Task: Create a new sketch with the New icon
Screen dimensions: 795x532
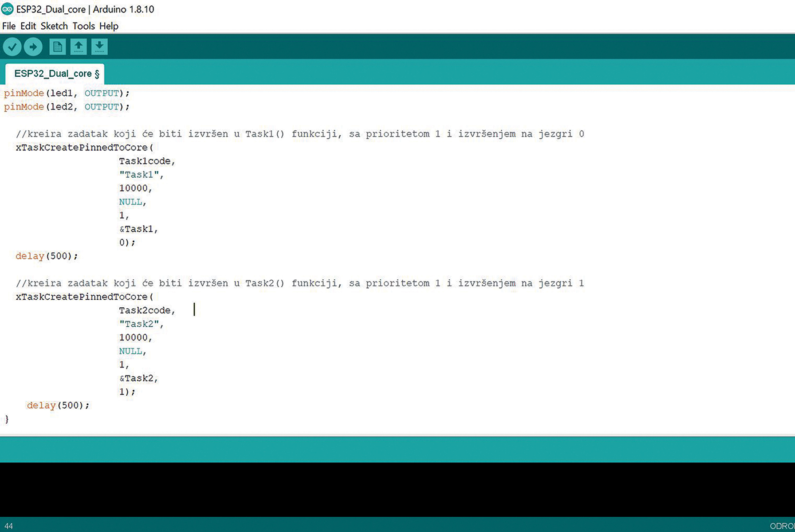Action: click(x=57, y=47)
